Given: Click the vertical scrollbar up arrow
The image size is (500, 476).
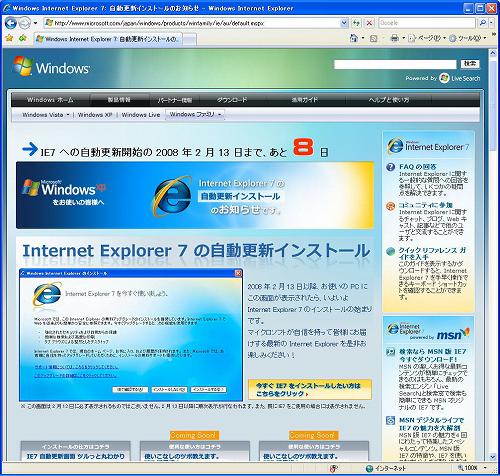Looking at the screenshot, I should point(492,53).
